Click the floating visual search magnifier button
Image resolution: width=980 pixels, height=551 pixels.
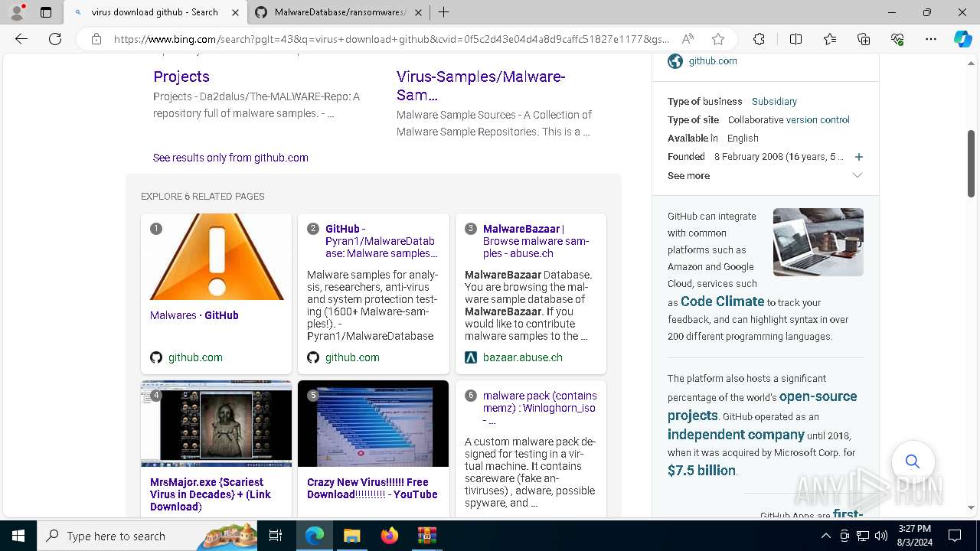(913, 461)
